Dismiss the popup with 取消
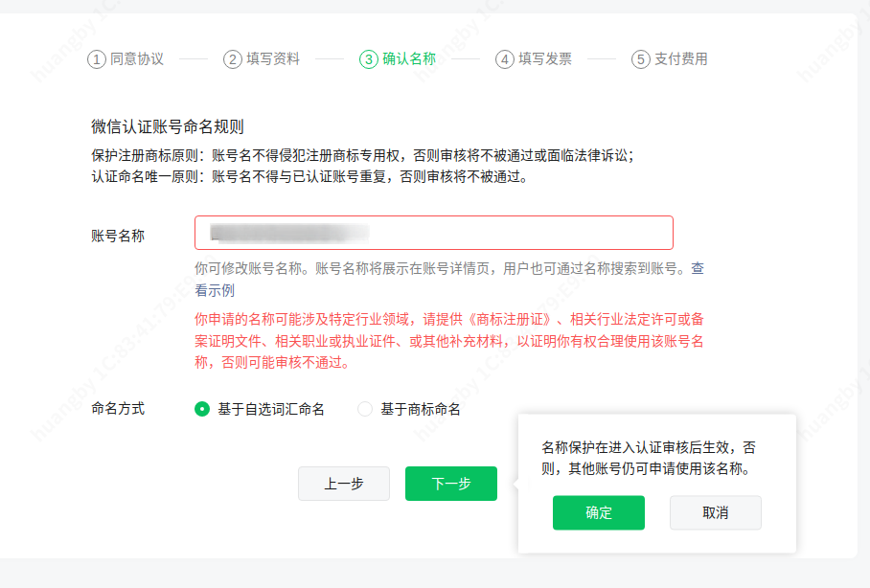The image size is (870, 588). pos(716,512)
